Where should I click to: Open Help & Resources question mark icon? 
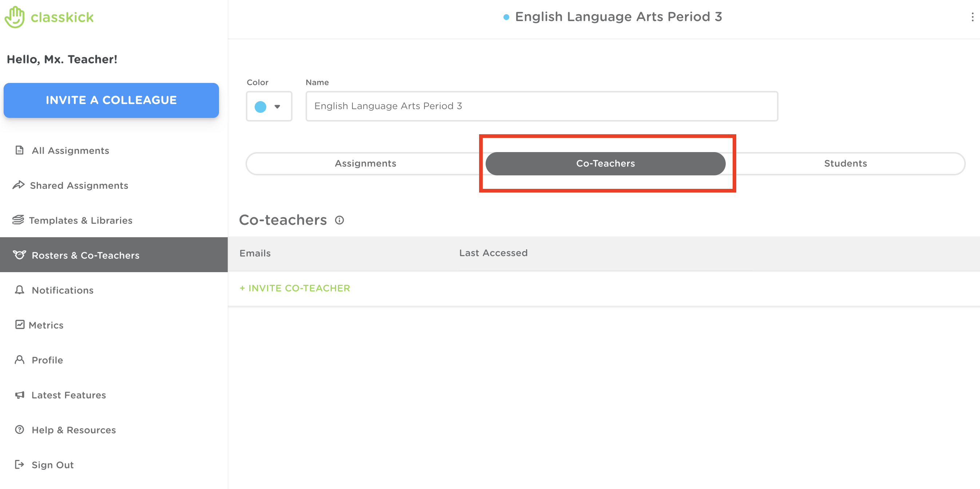click(x=20, y=430)
